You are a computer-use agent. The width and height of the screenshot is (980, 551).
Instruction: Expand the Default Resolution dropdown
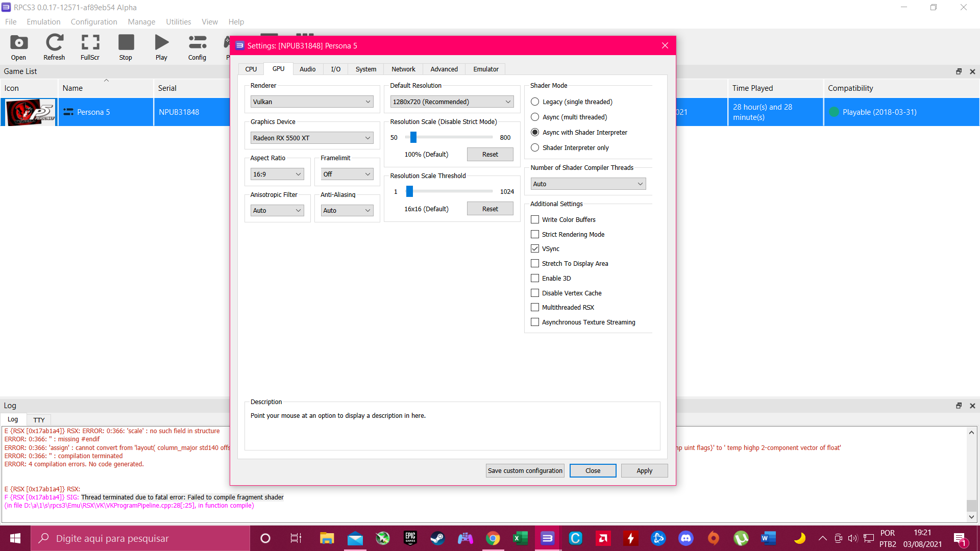[x=451, y=102]
